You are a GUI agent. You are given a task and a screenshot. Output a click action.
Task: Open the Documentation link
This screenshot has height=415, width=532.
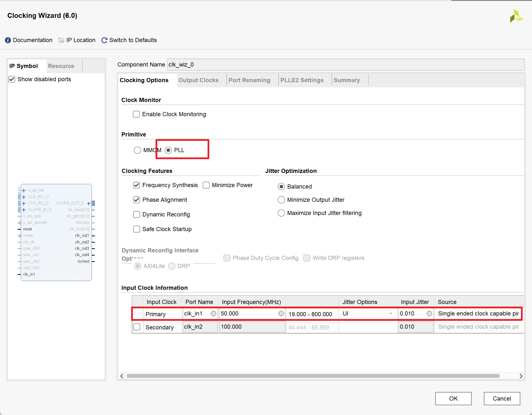32,40
